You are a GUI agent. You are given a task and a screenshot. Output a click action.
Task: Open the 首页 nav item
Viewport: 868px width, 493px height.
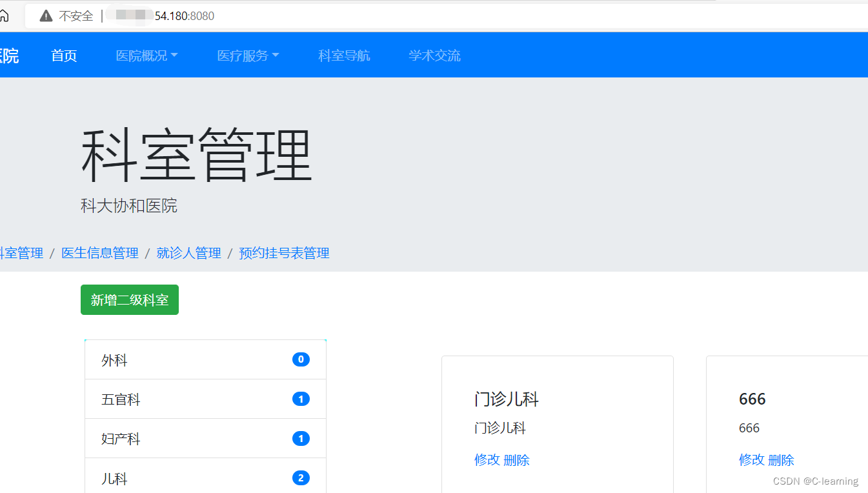pos(64,55)
